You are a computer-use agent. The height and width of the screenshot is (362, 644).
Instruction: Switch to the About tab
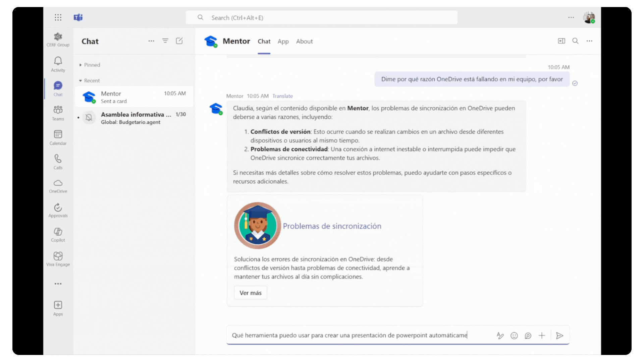pyautogui.click(x=304, y=41)
